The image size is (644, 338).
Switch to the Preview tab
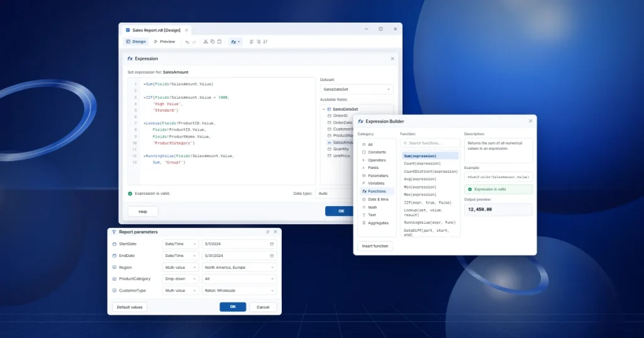165,42
